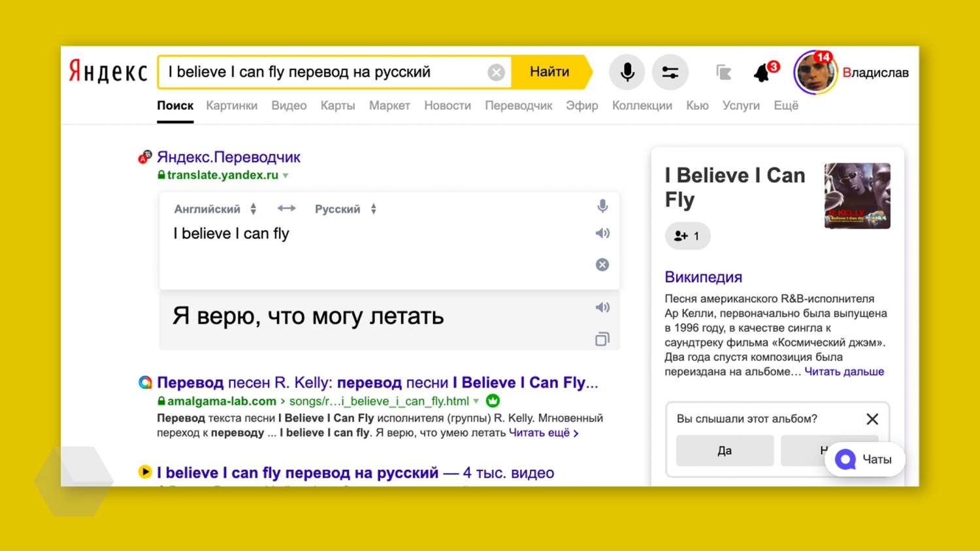Open notifications bell icon
980x551 pixels.
click(762, 73)
